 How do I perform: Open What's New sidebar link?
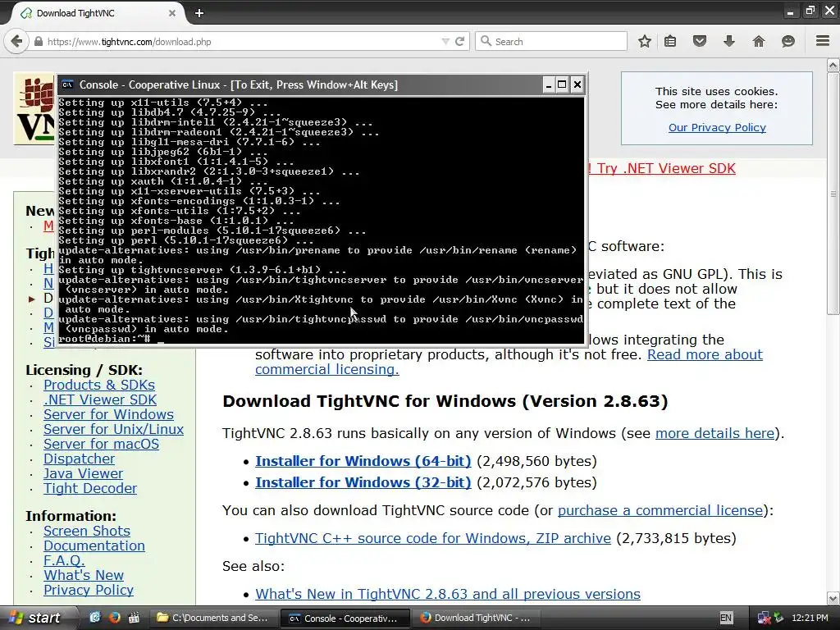coord(84,575)
